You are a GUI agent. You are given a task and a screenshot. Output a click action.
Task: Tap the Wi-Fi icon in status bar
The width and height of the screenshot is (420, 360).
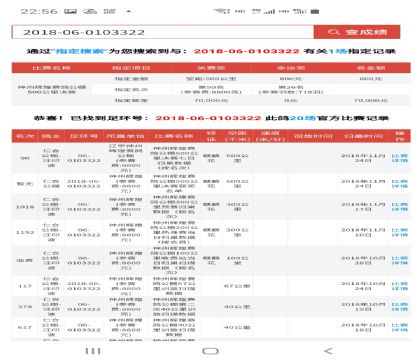click(x=222, y=11)
